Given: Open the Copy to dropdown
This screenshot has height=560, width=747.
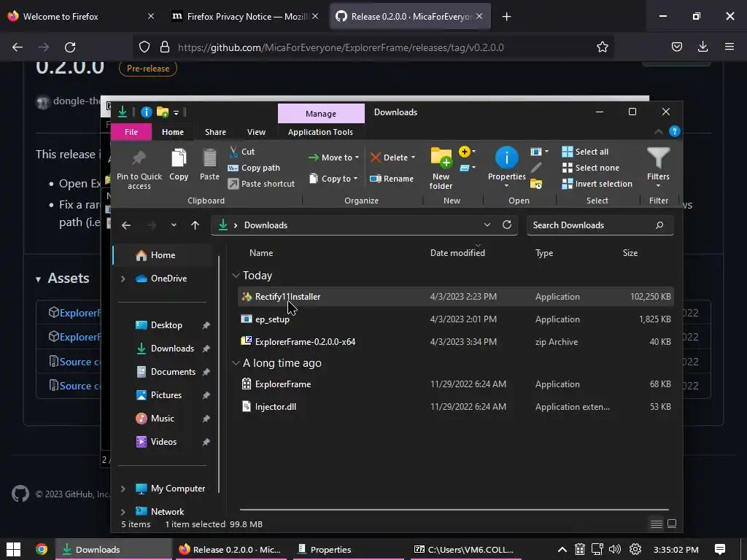Looking at the screenshot, I should click(333, 179).
